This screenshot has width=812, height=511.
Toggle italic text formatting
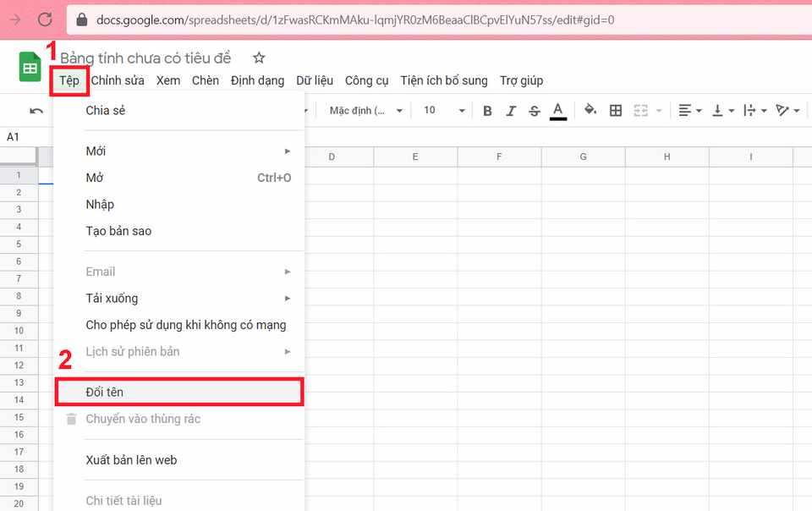[511, 111]
